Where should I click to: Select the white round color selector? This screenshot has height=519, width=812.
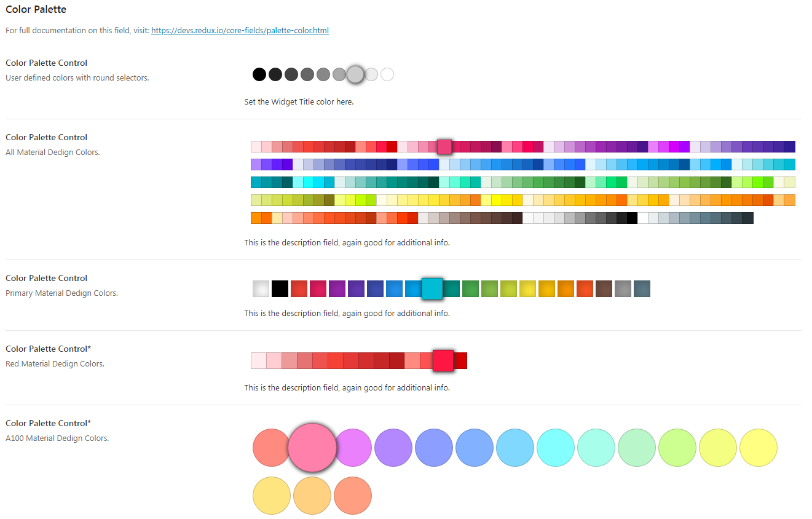point(387,74)
